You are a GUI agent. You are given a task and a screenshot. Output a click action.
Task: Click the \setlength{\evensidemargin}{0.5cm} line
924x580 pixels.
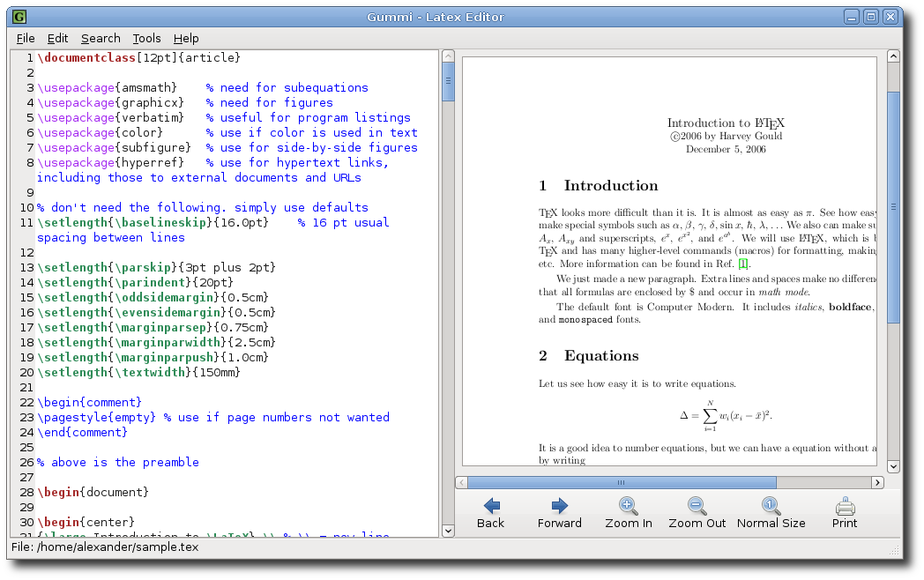click(x=157, y=312)
